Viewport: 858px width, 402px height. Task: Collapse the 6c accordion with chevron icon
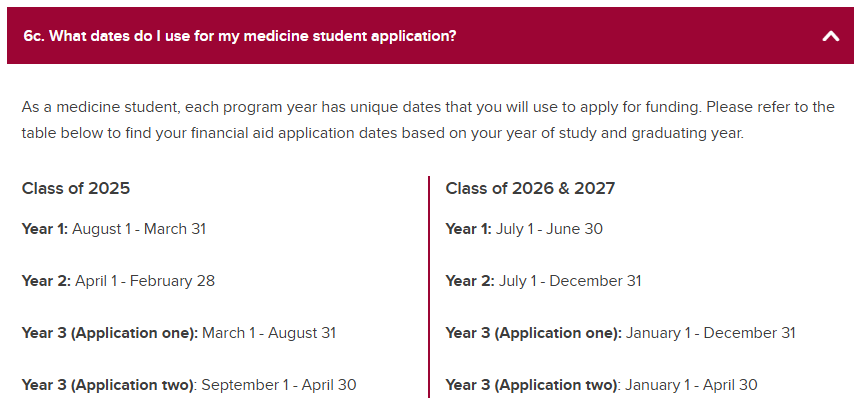[x=831, y=37]
